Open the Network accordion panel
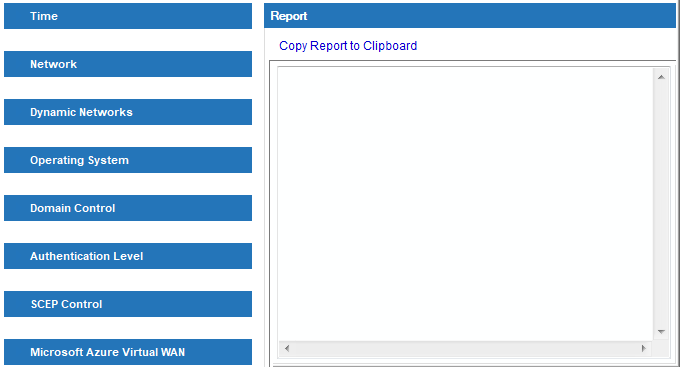The image size is (680, 367). pyautogui.click(x=128, y=64)
